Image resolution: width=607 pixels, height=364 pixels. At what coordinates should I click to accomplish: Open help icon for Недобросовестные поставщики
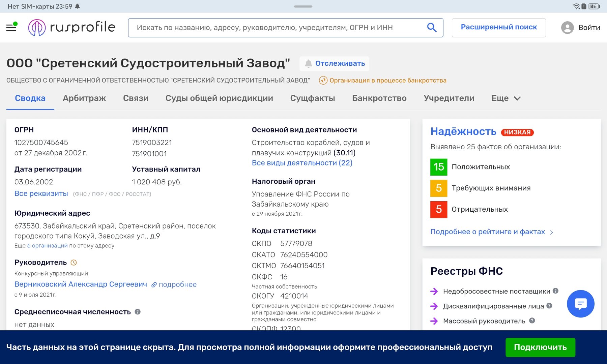556,291
